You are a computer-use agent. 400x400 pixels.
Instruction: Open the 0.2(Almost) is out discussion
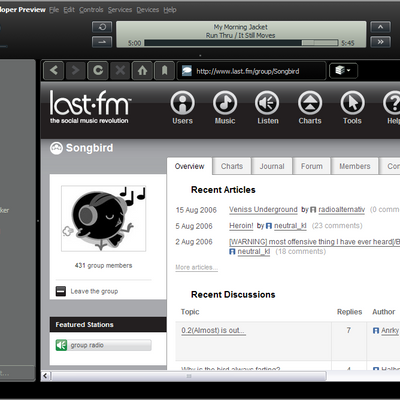(213, 330)
